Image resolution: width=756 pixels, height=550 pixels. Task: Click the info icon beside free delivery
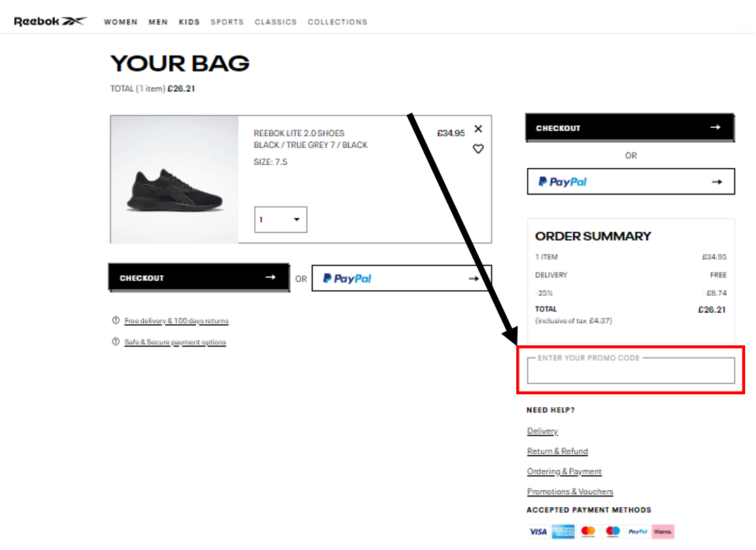click(x=115, y=321)
